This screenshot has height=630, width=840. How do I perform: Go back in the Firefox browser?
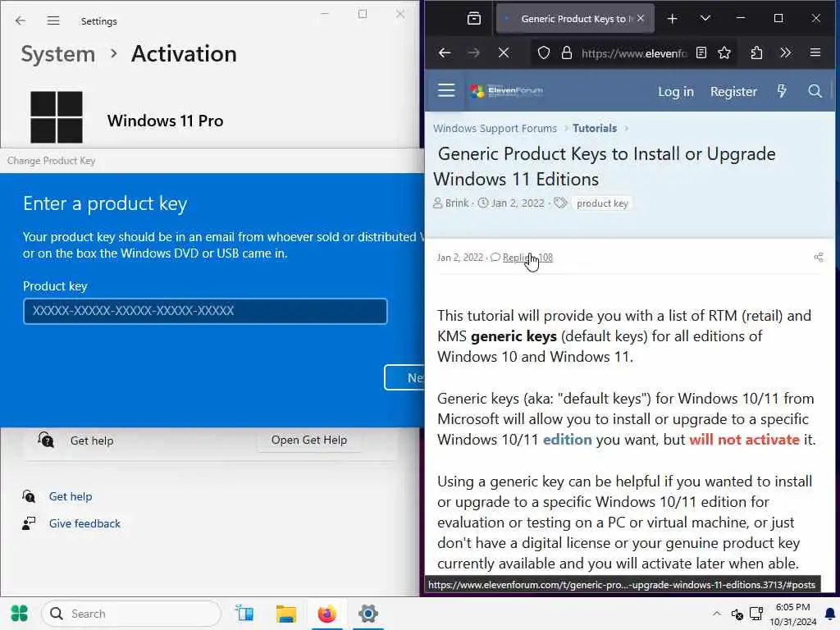[445, 52]
